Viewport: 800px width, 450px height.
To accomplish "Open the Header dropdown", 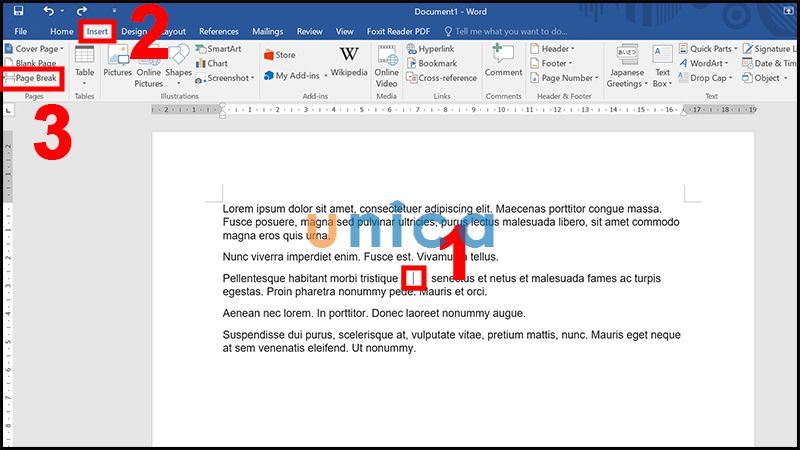I will [553, 48].
